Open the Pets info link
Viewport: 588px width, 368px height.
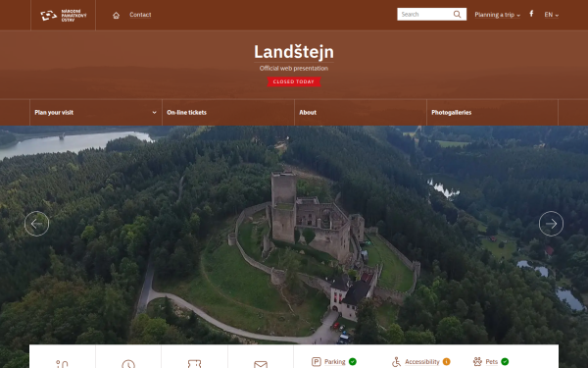491,361
